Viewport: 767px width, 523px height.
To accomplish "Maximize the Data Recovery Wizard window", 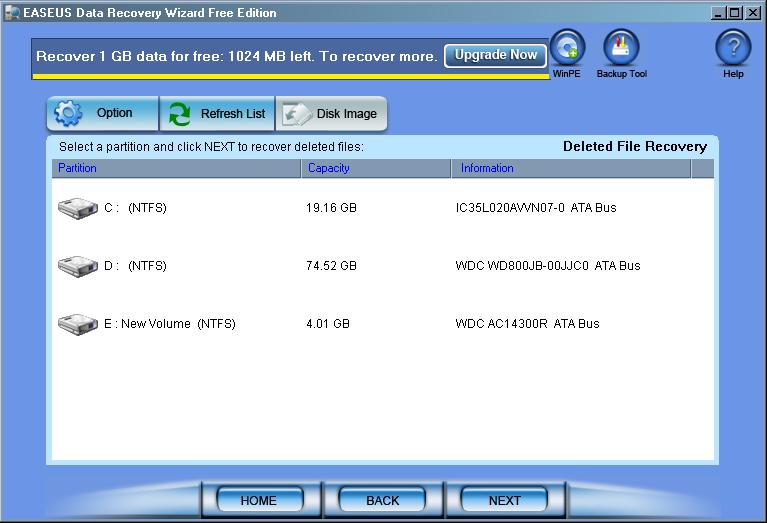I will (734, 13).
